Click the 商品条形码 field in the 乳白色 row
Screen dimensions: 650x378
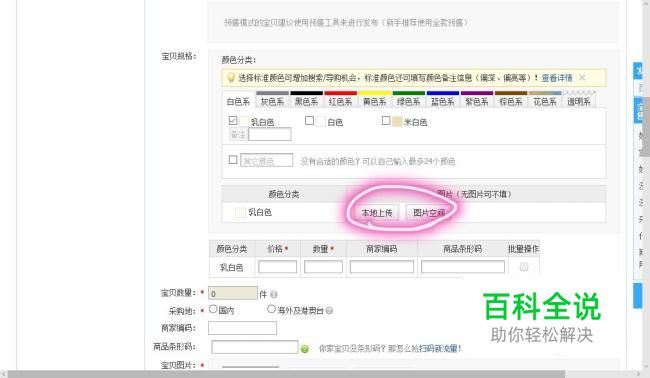click(463, 267)
